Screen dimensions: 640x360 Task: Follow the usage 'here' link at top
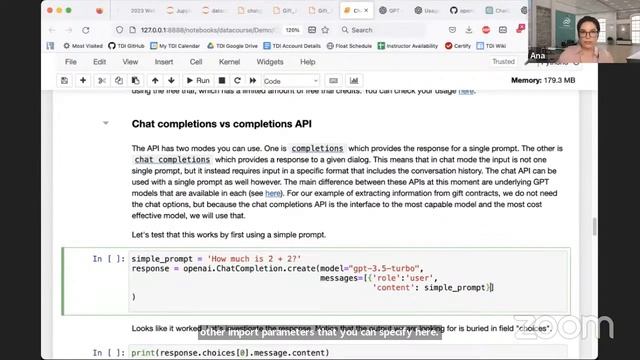(x=466, y=91)
